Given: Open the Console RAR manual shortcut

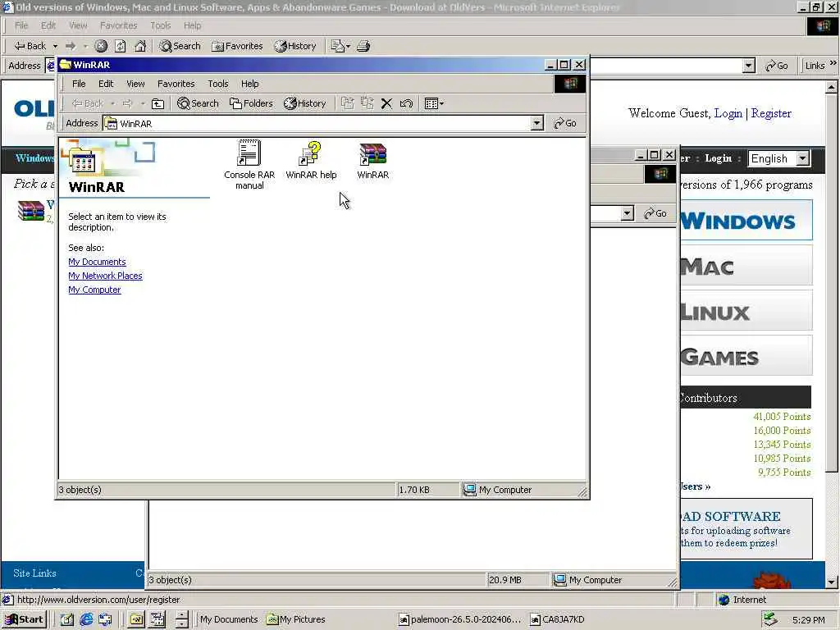Looking at the screenshot, I should [x=249, y=164].
